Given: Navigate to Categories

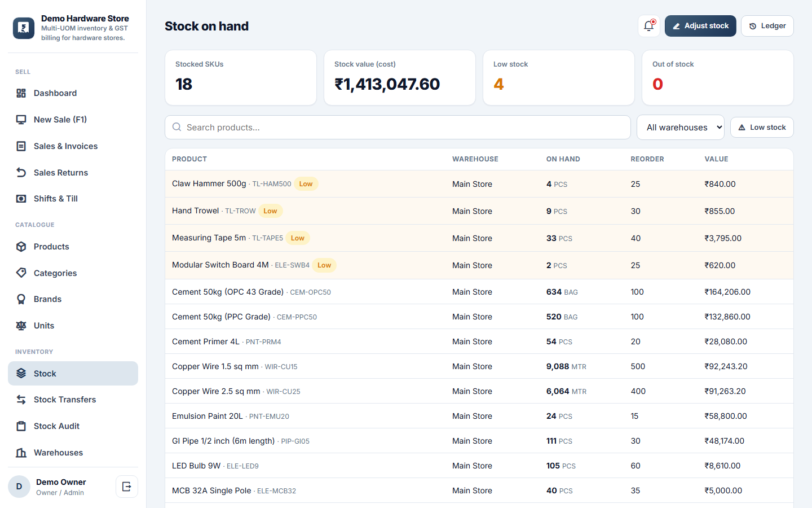Looking at the screenshot, I should pyautogui.click(x=73, y=273).
